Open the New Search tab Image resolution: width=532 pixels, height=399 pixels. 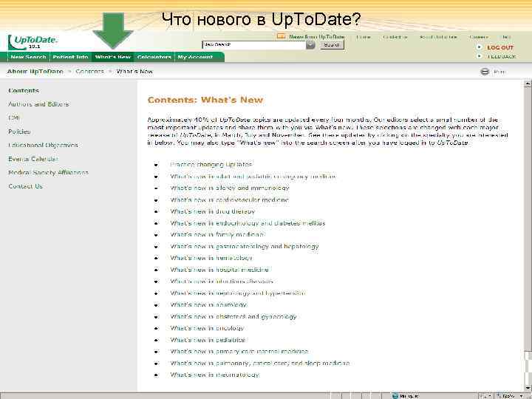point(29,57)
